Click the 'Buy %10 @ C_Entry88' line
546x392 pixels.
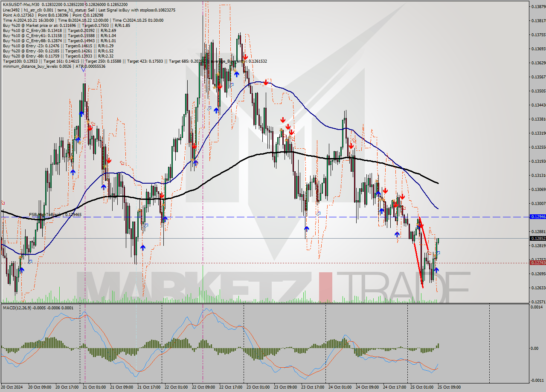click(x=59, y=40)
